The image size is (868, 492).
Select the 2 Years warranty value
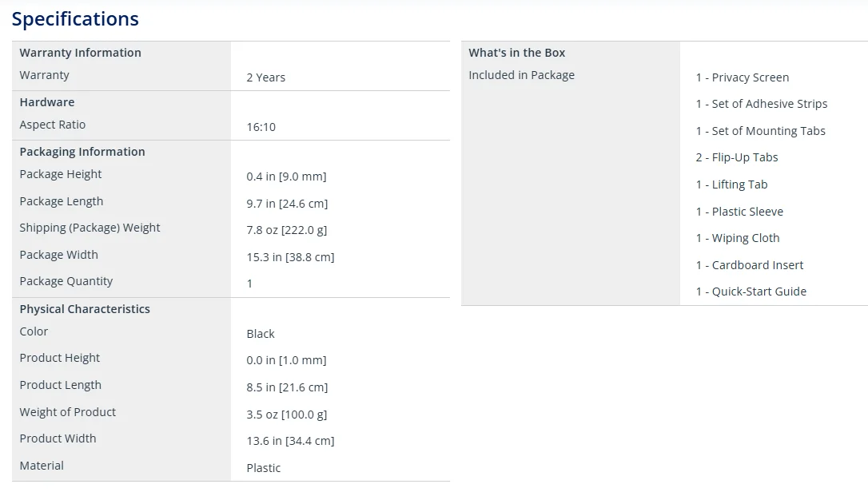(x=265, y=77)
